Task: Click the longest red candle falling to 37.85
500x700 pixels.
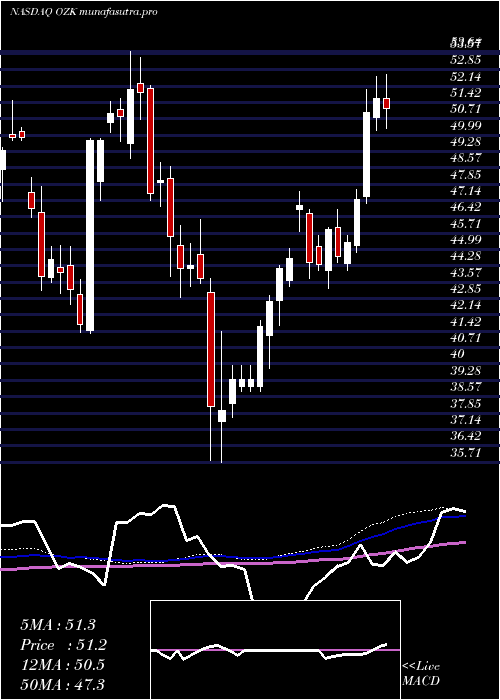Action: (x=211, y=349)
